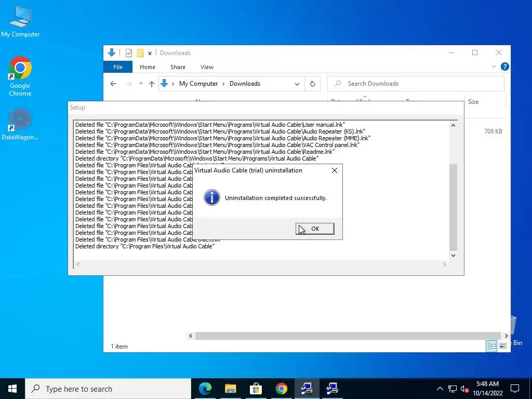The width and height of the screenshot is (532, 399).
Task: Go back in File Explorer navigation
Action: coord(113,84)
